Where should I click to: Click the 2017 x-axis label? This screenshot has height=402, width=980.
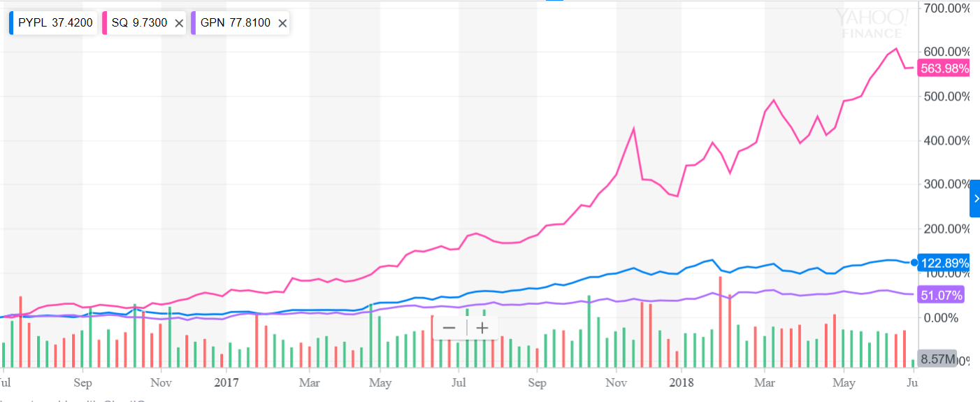[226, 382]
